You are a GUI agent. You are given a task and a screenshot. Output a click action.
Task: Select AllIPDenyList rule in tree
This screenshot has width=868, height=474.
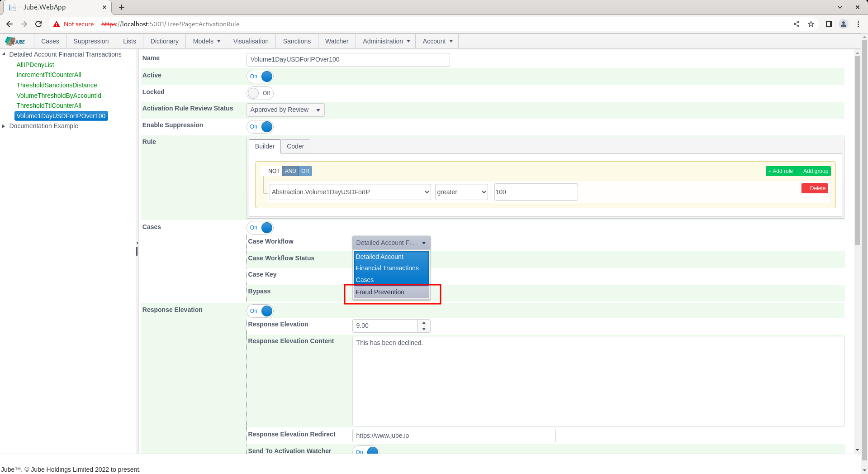35,65
